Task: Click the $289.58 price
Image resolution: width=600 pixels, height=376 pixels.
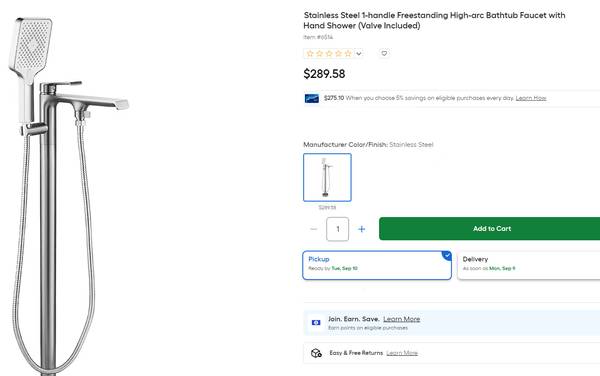Action: tap(324, 74)
